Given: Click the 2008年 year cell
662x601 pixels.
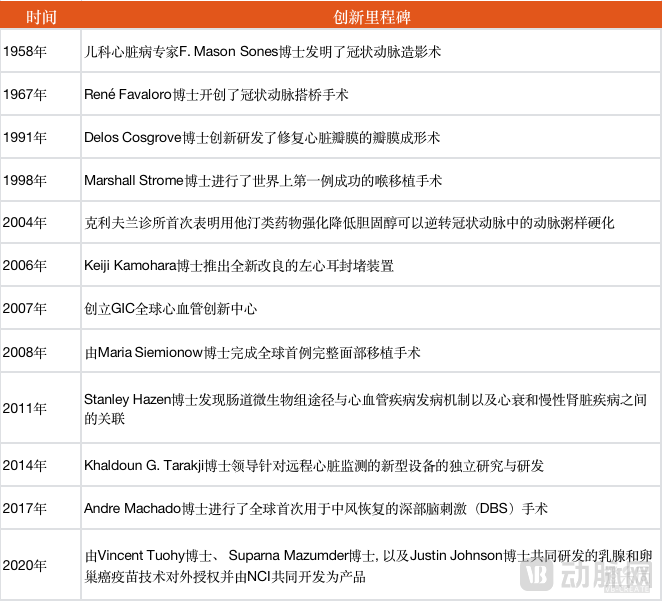Looking at the screenshot, I should 25,352.
